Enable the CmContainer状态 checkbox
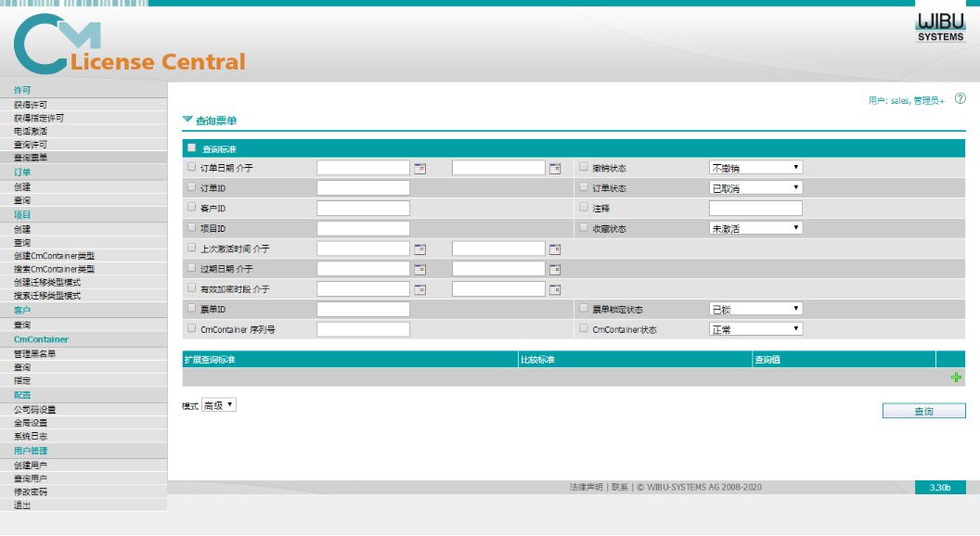The width and height of the screenshot is (980, 536). 584,328
